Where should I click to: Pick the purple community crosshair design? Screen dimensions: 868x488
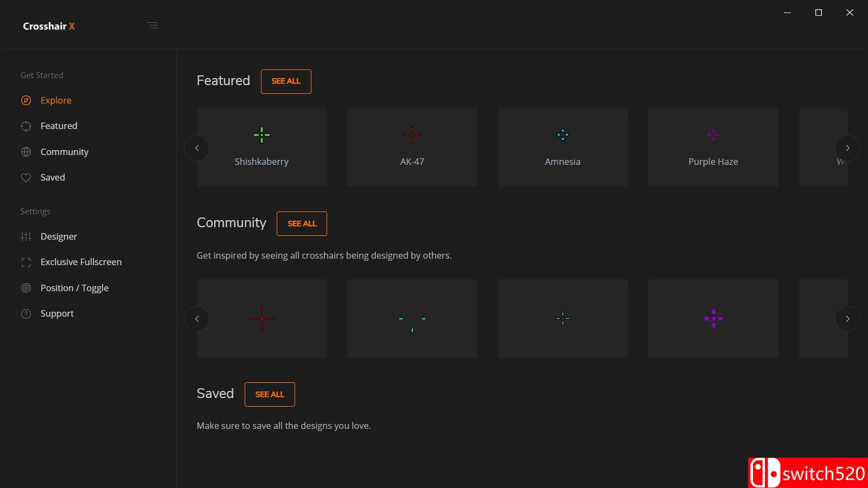(713, 318)
